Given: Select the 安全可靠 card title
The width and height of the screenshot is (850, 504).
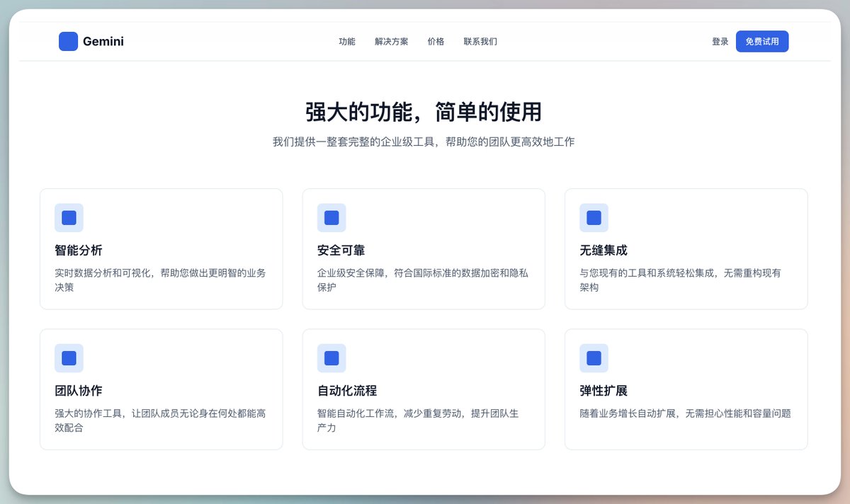Looking at the screenshot, I should (341, 250).
